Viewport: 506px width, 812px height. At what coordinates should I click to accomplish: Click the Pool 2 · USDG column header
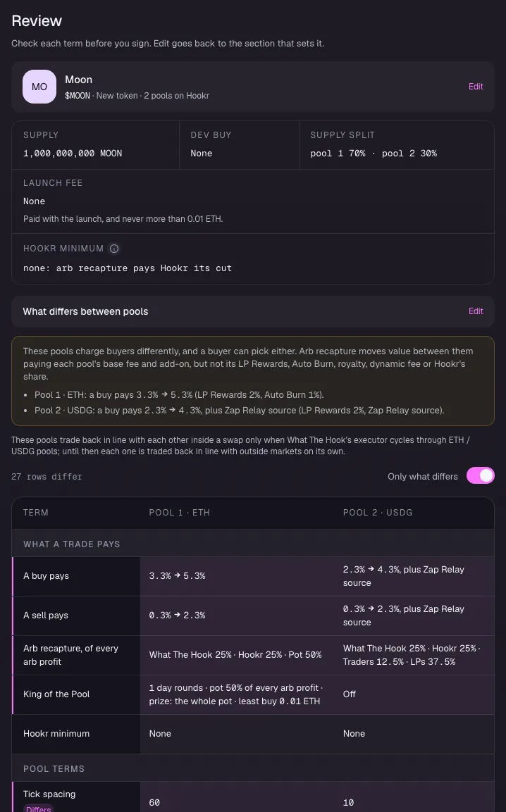tap(378, 512)
